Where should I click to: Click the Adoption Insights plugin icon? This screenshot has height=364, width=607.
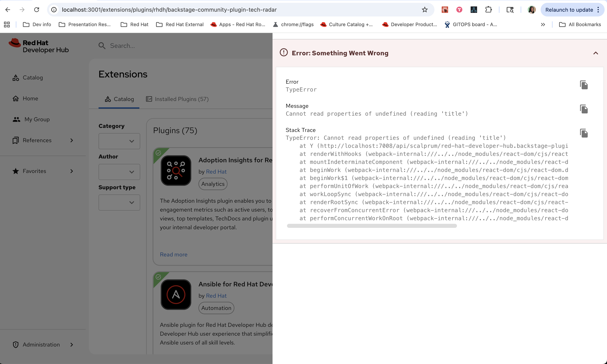[x=176, y=171]
